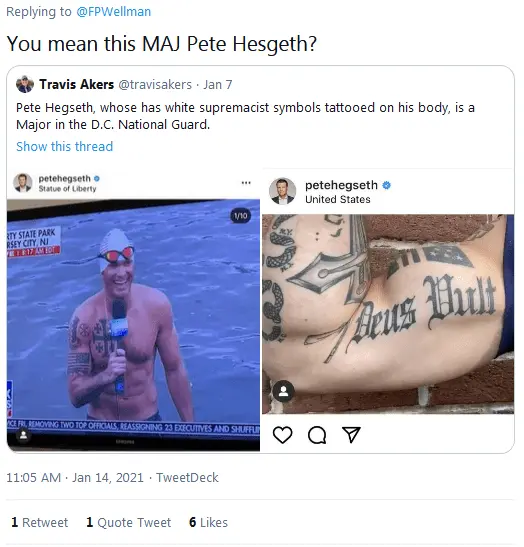Open the swimmer TV screenshot photo
Screen dimensions: 524x547
133,325
